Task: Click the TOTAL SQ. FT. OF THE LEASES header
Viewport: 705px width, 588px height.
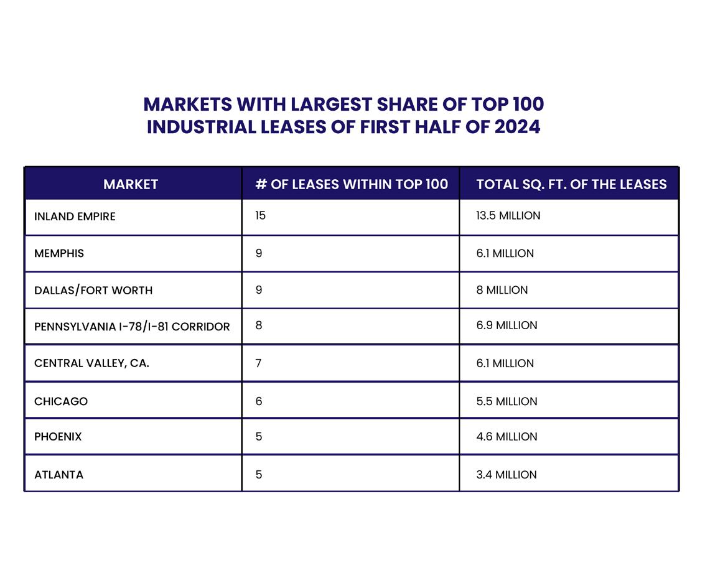Action: coord(571,184)
